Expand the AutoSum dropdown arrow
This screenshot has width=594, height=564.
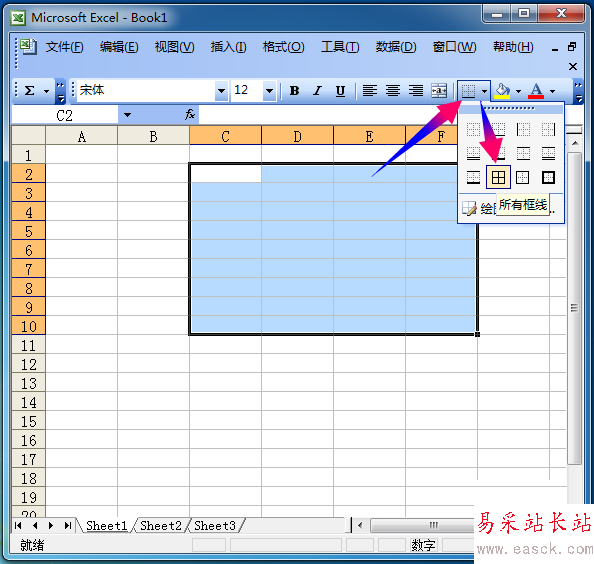[x=47, y=91]
